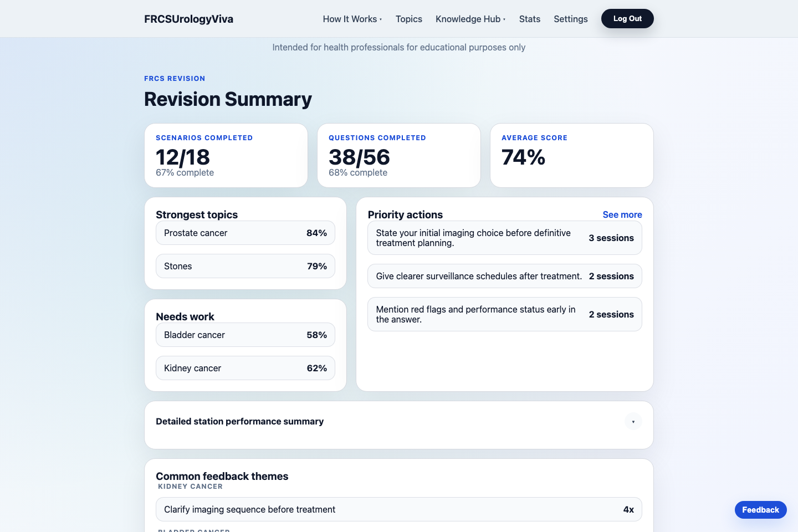The width and height of the screenshot is (798, 532).
Task: Click the Average Score 74% card
Action: (572, 156)
